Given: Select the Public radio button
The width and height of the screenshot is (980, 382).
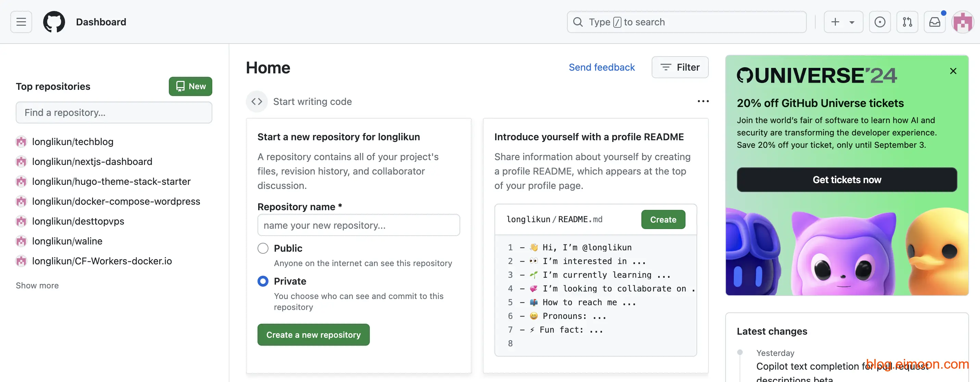Looking at the screenshot, I should 263,248.
